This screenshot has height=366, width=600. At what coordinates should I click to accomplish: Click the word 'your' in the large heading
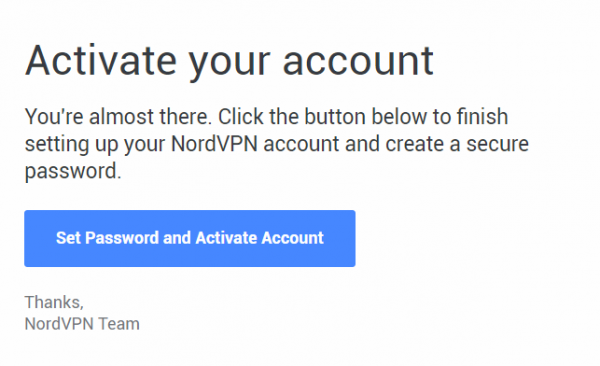[x=230, y=64]
